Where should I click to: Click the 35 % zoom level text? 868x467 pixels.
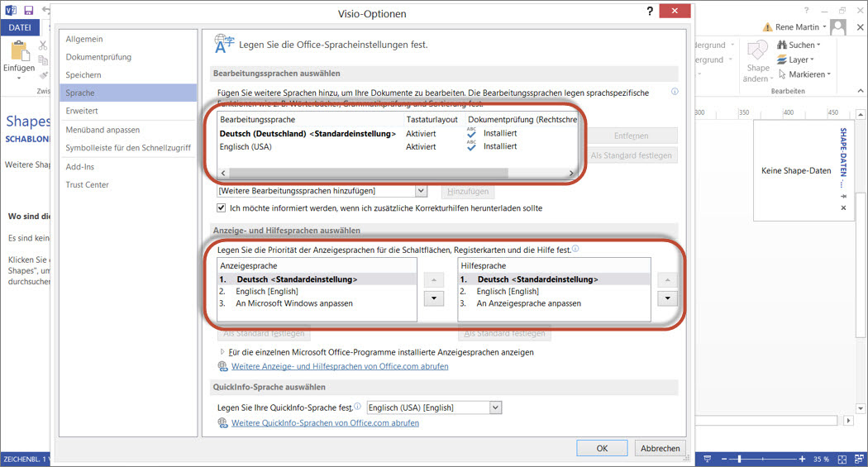[x=821, y=460]
